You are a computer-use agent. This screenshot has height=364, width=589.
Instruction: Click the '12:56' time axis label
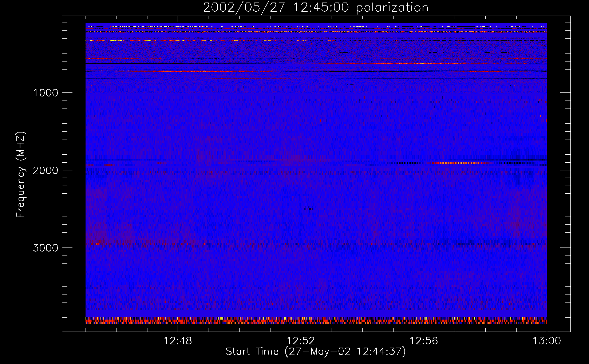coord(424,341)
